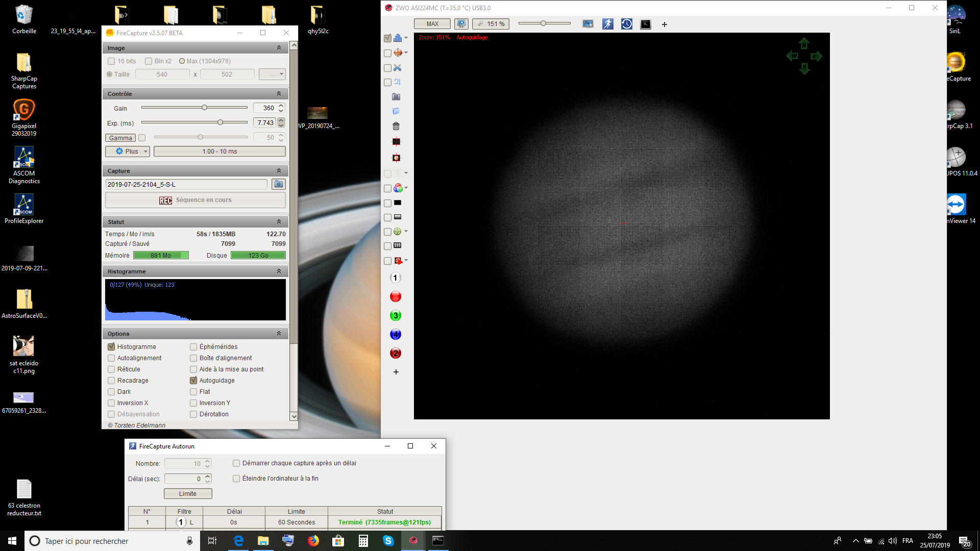
Task: Click the Limite button in Autorun
Action: pyautogui.click(x=188, y=493)
